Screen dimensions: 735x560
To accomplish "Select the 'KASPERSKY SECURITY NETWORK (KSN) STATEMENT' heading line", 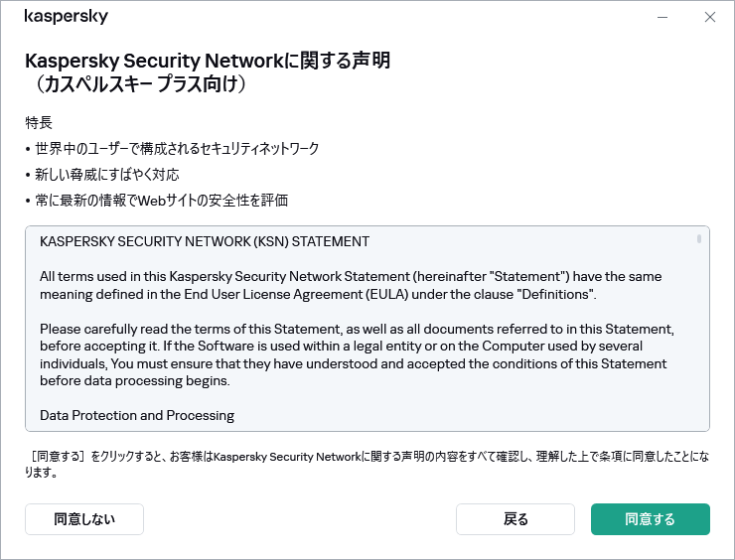I will coord(204,241).
